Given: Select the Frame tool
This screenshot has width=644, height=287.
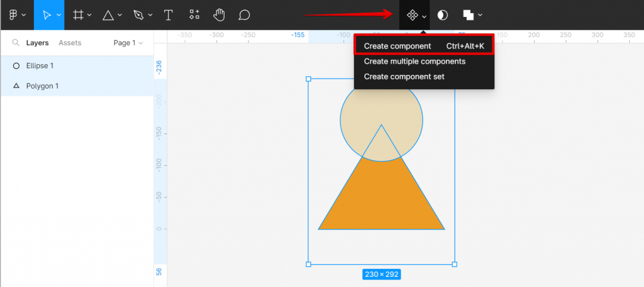Looking at the screenshot, I should tap(79, 15).
